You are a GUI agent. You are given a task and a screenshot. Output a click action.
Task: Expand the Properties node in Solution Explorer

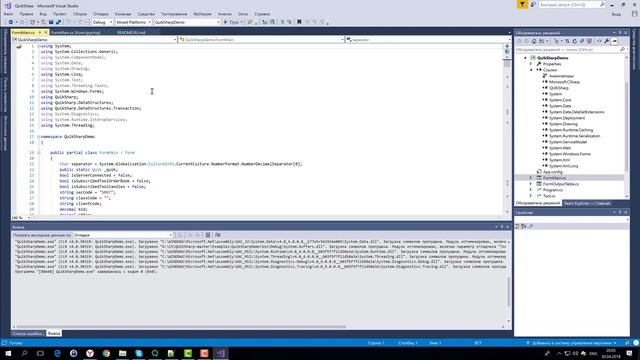[531, 64]
